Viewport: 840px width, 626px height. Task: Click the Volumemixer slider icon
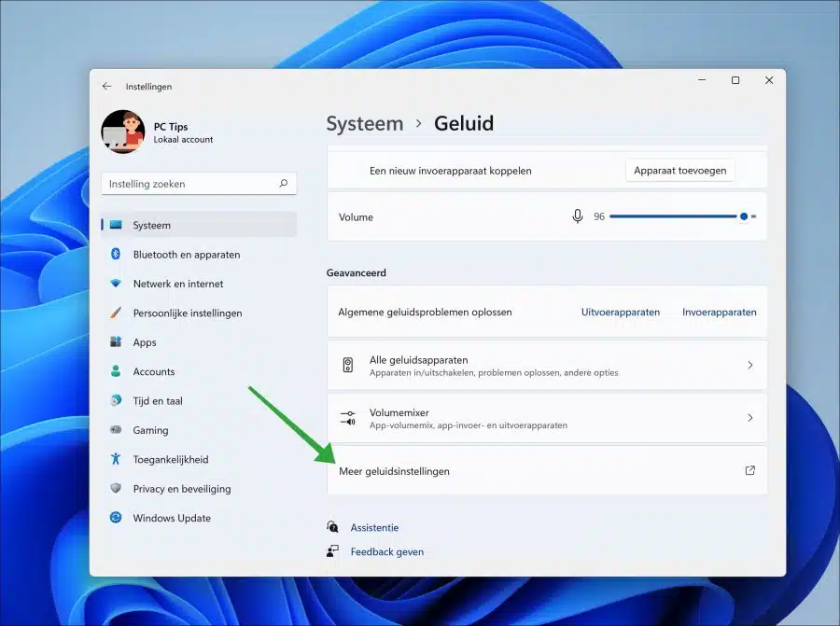[348, 418]
